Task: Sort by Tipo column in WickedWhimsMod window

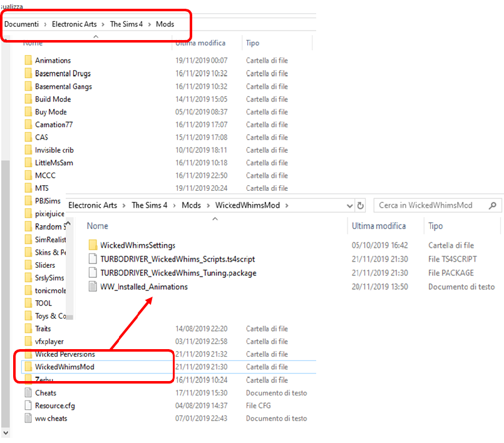Action: [436, 226]
